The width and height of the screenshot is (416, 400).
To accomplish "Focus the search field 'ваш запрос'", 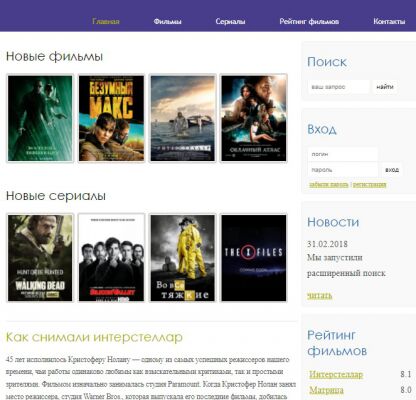I will tap(338, 87).
